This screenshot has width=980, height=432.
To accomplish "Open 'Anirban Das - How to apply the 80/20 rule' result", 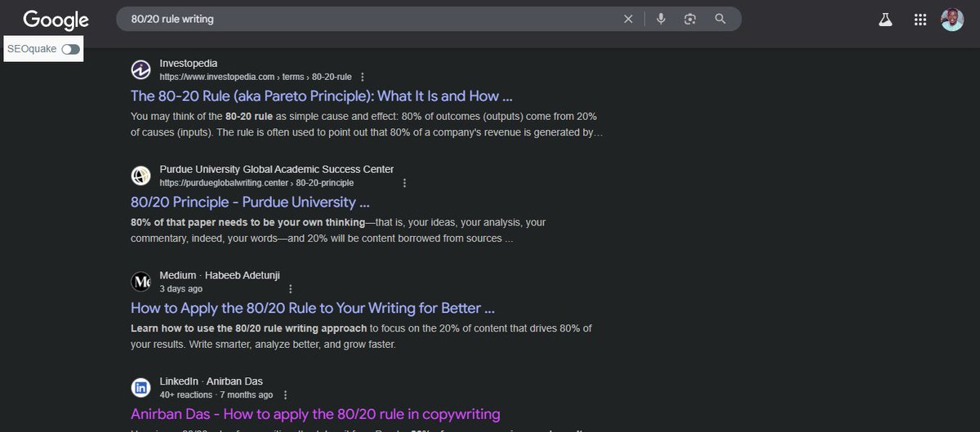I will tap(315, 414).
